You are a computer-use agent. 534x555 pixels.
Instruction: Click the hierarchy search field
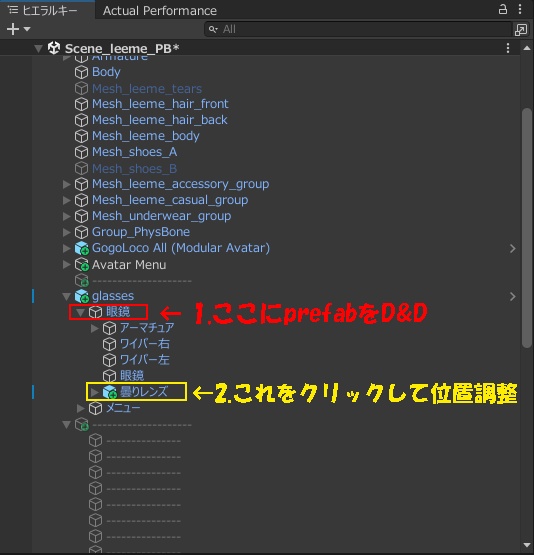pos(358,29)
